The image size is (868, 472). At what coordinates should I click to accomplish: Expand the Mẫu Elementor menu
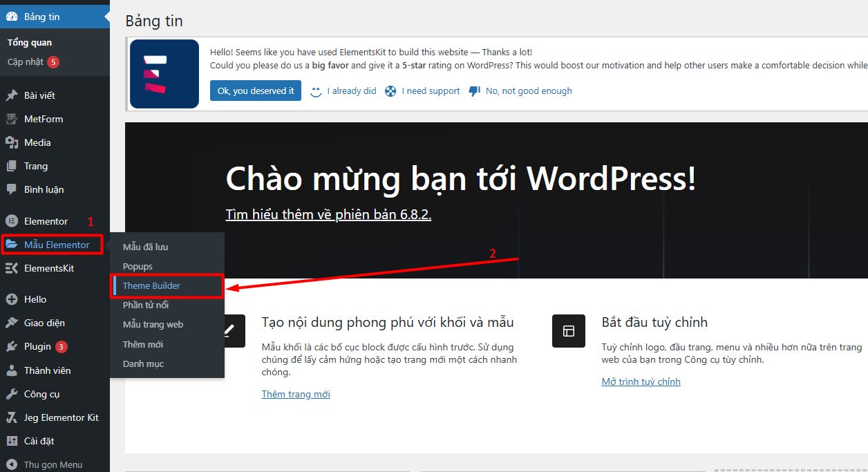click(56, 245)
